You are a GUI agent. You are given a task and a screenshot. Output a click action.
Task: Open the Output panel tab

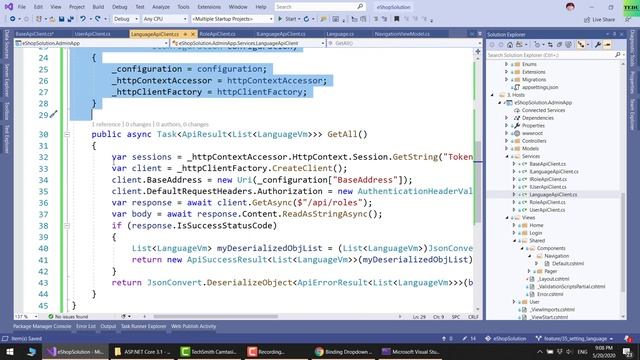coord(108,326)
